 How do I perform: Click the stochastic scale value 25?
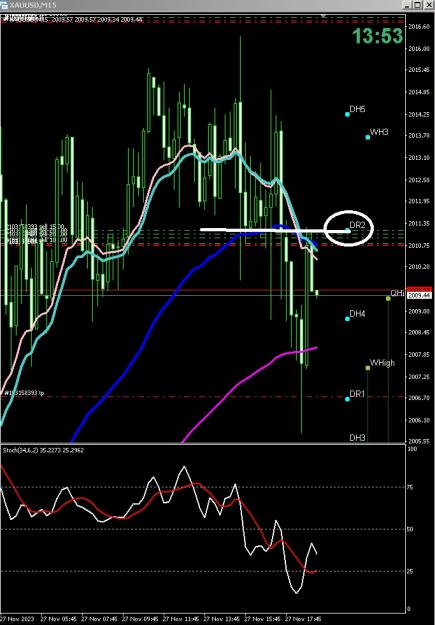(411, 571)
